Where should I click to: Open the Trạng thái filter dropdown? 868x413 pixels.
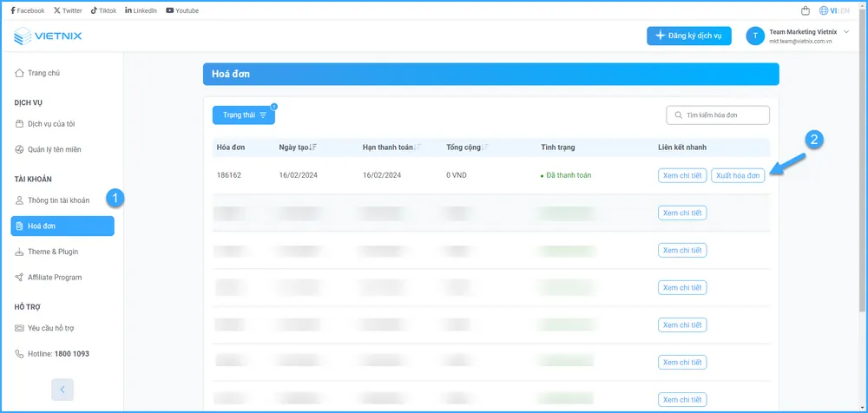point(243,115)
